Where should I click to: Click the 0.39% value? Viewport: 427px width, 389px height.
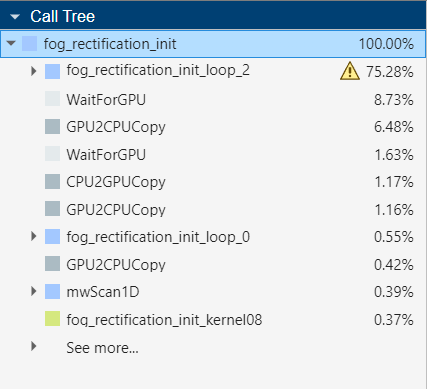coord(394,292)
